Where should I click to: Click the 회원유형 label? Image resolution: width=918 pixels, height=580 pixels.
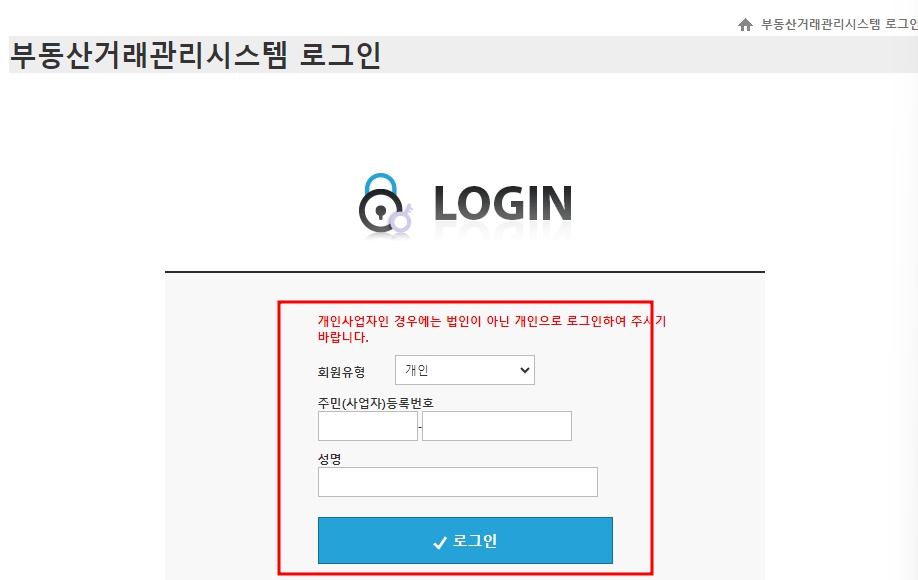(x=341, y=372)
